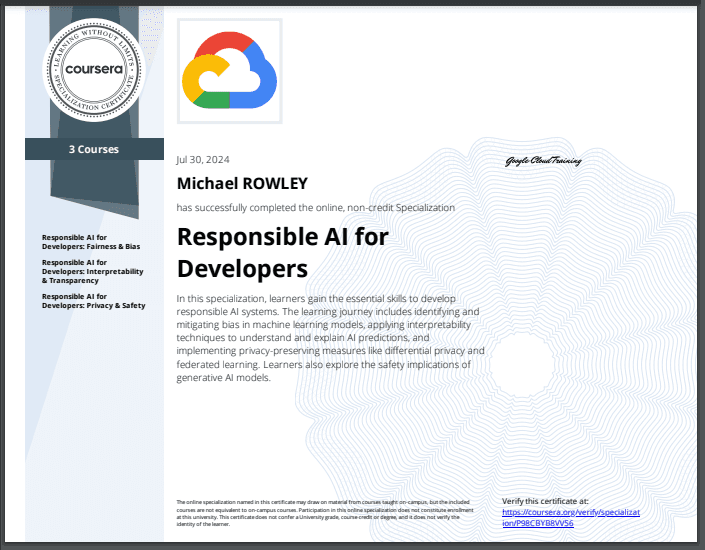
Task: Click the small-print disclaimer paragraph
Action: [x=325, y=513]
